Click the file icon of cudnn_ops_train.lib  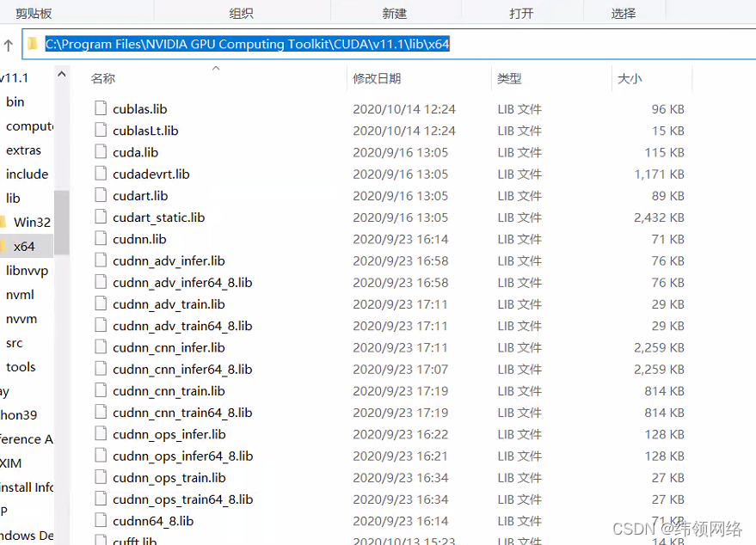(x=101, y=477)
